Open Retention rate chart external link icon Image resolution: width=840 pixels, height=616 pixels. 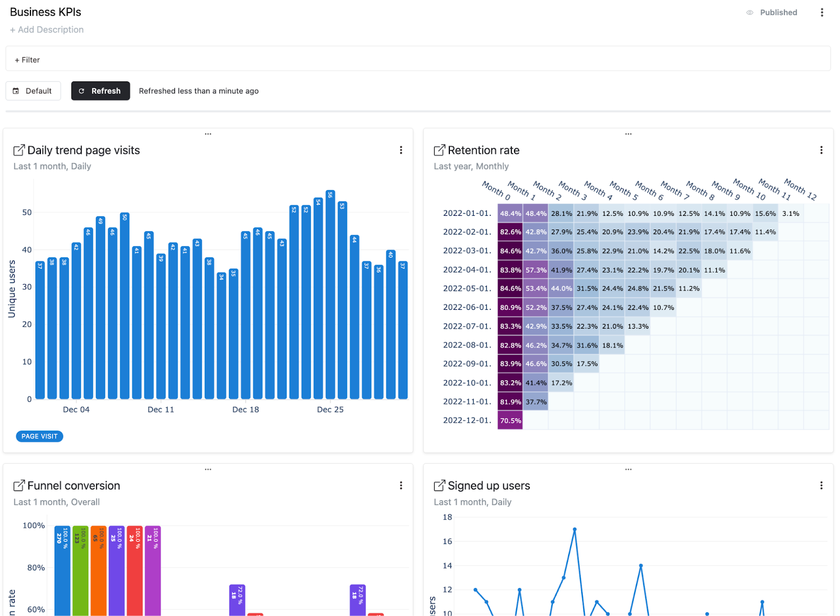[x=439, y=150]
